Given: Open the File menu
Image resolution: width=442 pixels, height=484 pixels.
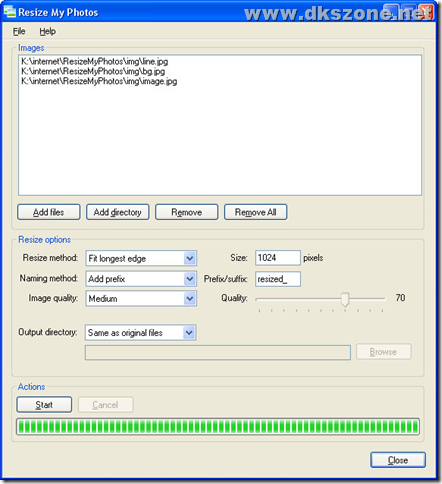Looking at the screenshot, I should [19, 31].
